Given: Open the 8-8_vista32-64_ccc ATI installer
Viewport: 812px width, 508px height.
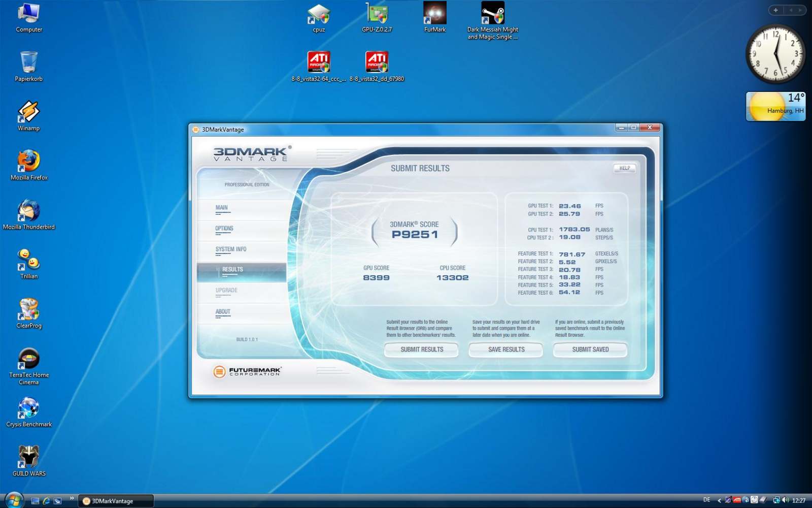Looking at the screenshot, I should [x=319, y=67].
